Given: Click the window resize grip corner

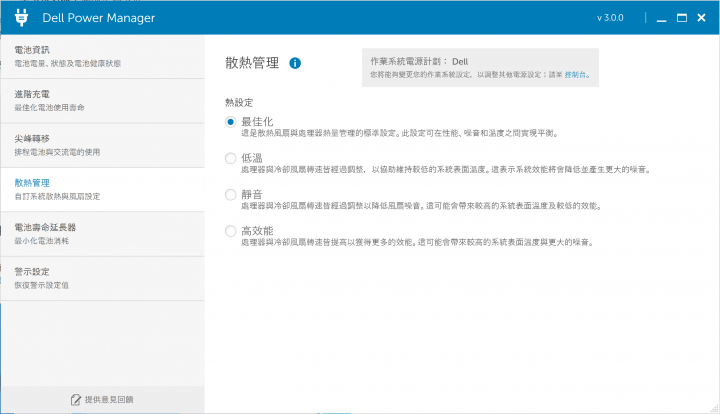Looking at the screenshot, I should 714,408.
